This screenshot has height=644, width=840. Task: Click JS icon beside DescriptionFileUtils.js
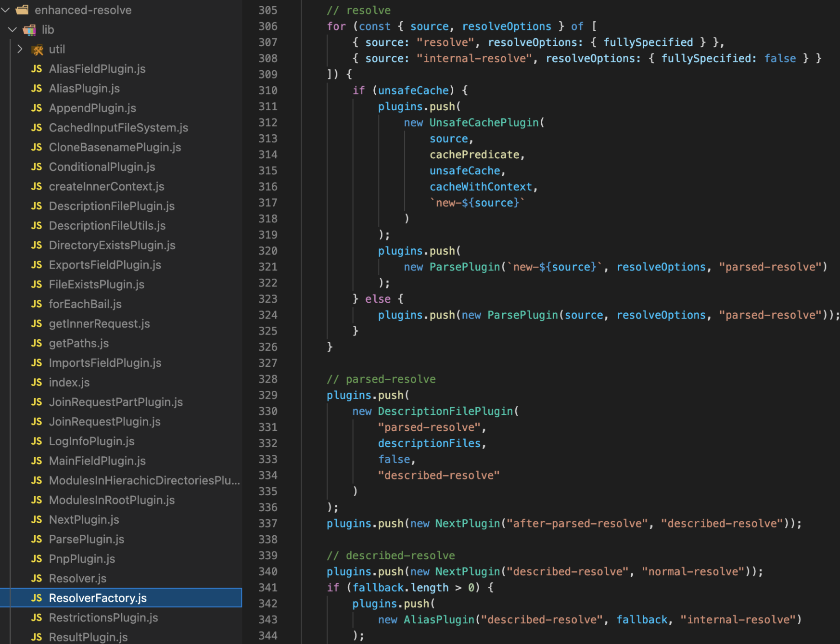37,226
